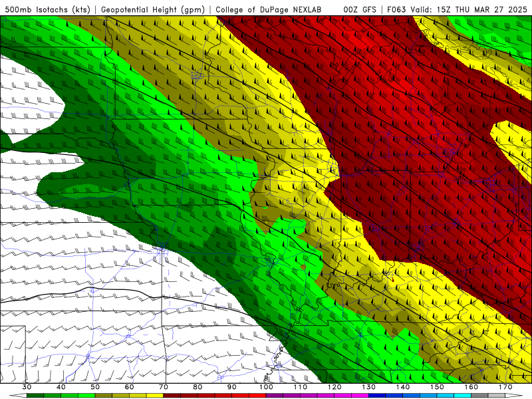Click the 90 label on the color scale
The height and width of the screenshot is (399, 532).
[232, 387]
